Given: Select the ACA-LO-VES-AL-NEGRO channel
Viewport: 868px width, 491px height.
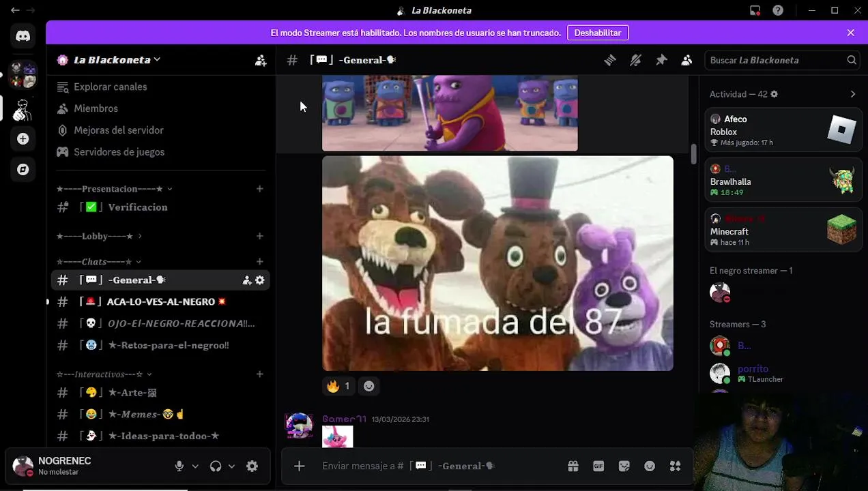Looking at the screenshot, I should [x=160, y=301].
